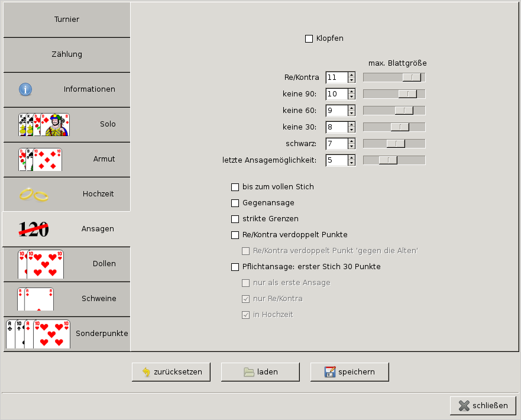Click the speichern button

350,372
